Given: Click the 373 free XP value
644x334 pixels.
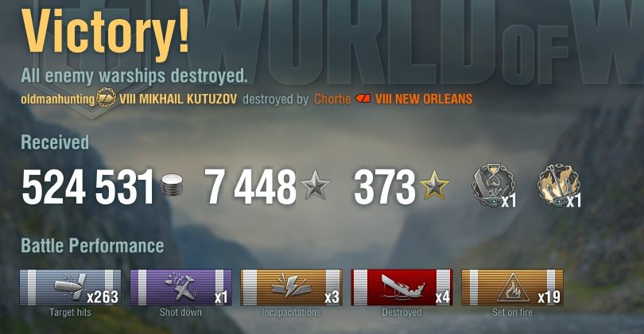Looking at the screenshot, I should click(385, 187).
